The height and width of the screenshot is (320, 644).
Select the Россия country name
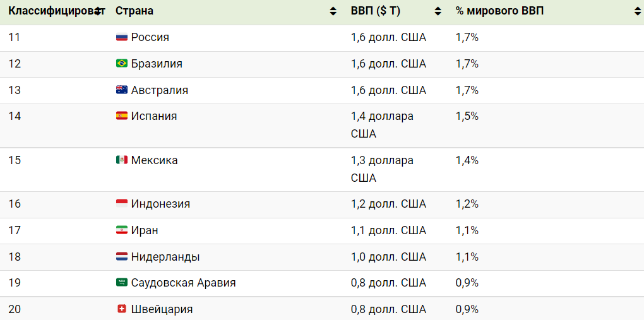tap(150, 37)
